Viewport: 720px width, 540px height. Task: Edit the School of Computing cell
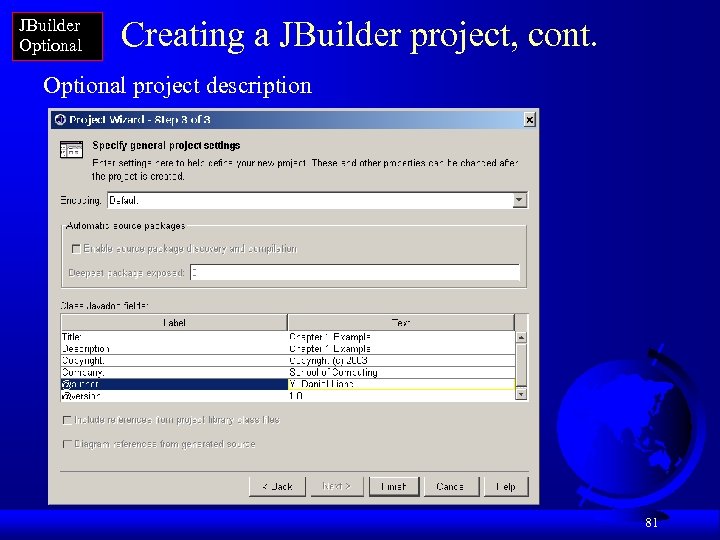401,372
